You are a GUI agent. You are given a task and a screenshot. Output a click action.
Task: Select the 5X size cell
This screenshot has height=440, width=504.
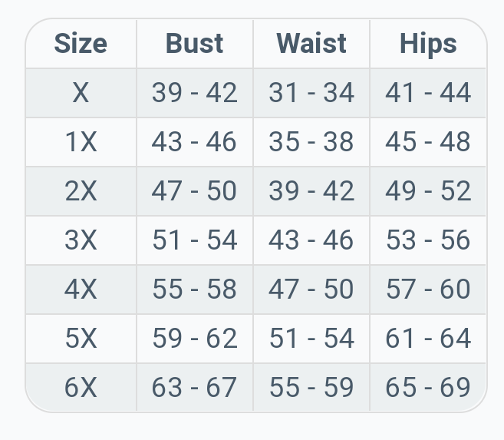81,339
